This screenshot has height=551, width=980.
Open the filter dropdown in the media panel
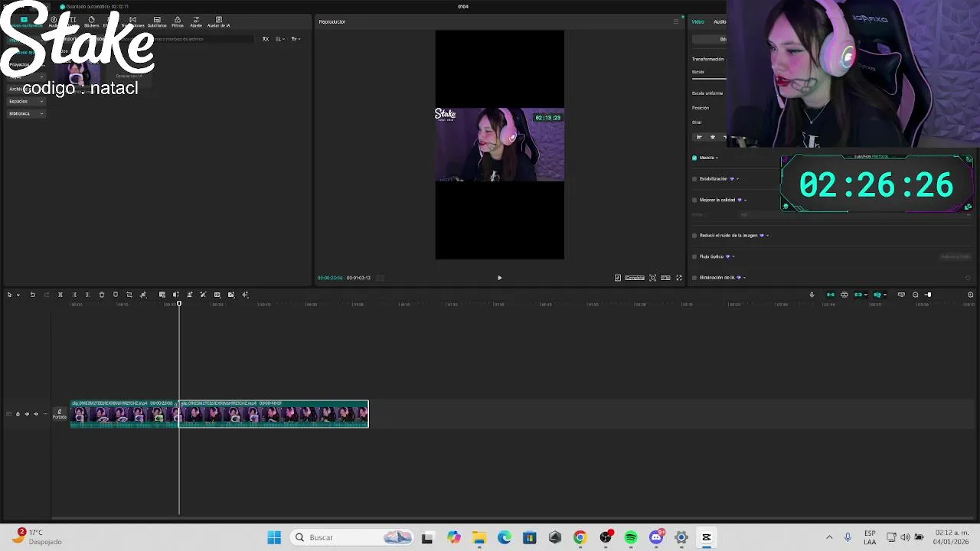pyautogui.click(x=296, y=39)
